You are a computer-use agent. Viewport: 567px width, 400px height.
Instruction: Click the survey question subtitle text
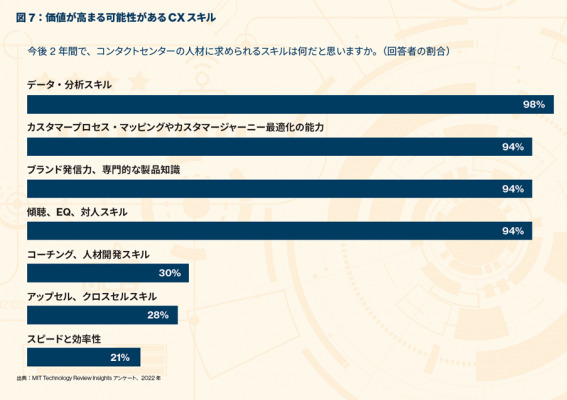(x=239, y=51)
